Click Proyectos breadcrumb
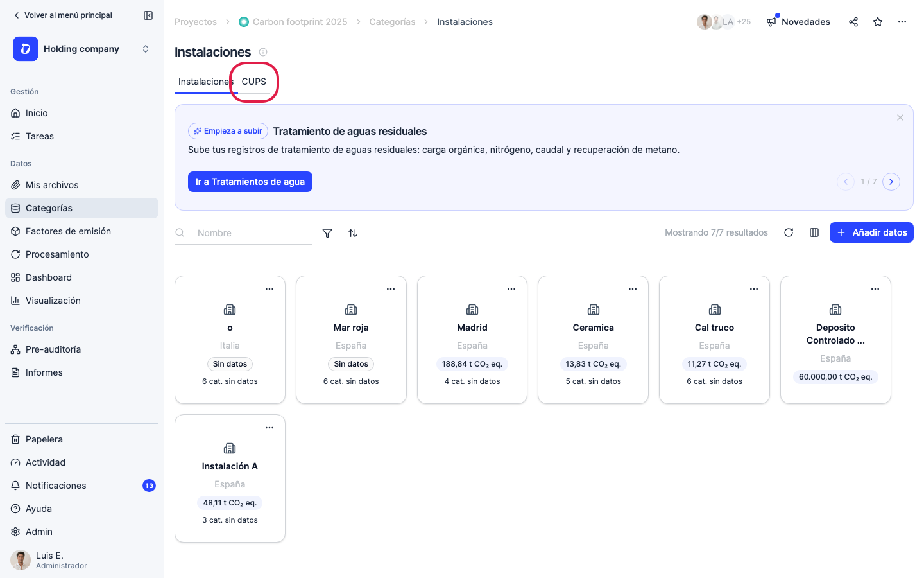 point(196,22)
